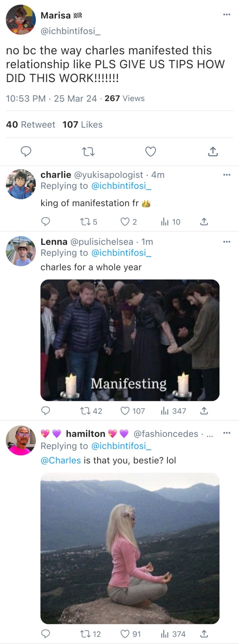Like Marisa's main tweet with heart

[151, 152]
